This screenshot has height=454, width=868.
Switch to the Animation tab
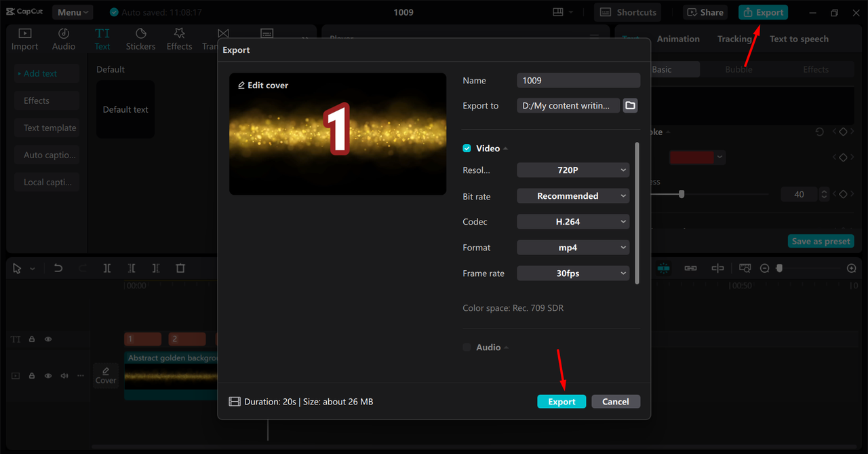[678, 39]
